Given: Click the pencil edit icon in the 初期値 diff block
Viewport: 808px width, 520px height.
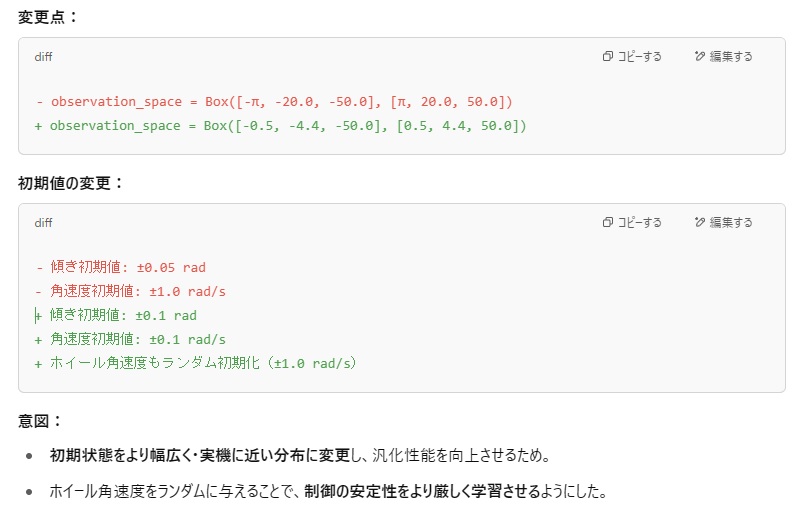Looking at the screenshot, I should (699, 222).
